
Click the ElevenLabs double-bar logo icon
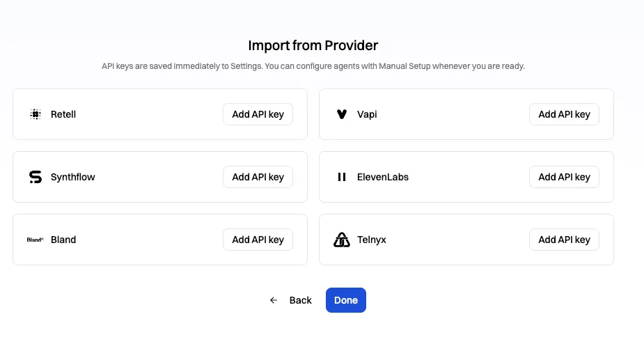point(342,177)
